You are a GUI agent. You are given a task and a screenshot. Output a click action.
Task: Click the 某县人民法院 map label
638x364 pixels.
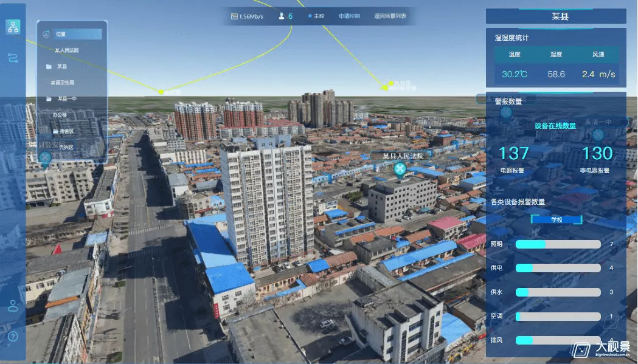coord(403,156)
